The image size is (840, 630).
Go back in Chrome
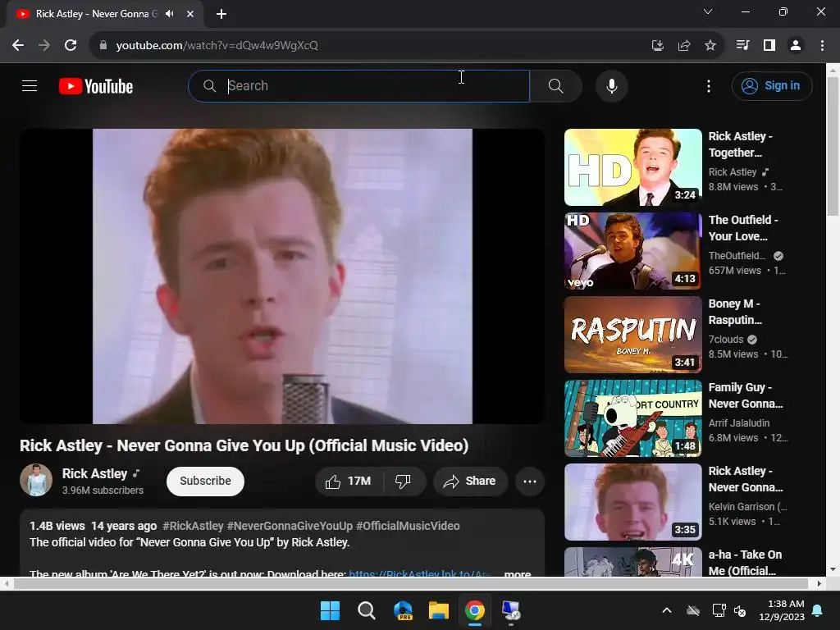pos(18,45)
